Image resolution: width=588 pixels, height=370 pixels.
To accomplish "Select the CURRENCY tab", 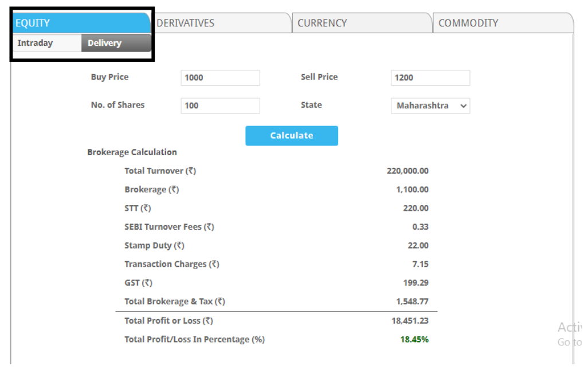I will (x=361, y=23).
